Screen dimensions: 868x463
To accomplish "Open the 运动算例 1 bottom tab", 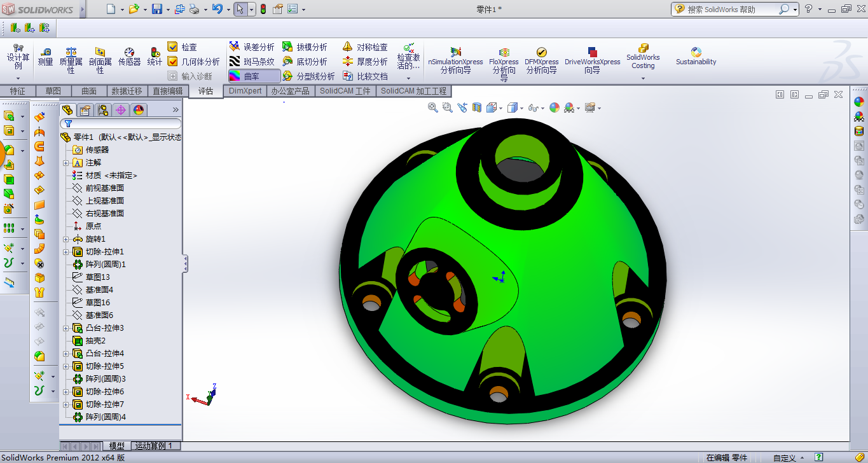I will pos(156,446).
